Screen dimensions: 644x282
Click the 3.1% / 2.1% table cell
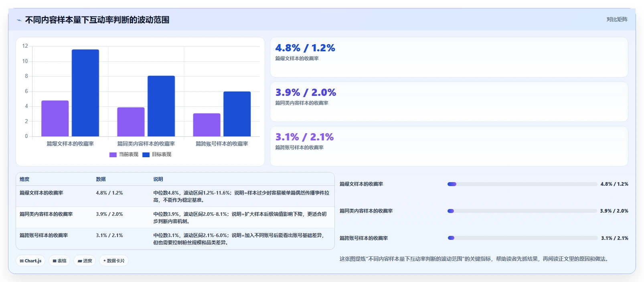pyautogui.click(x=109, y=235)
